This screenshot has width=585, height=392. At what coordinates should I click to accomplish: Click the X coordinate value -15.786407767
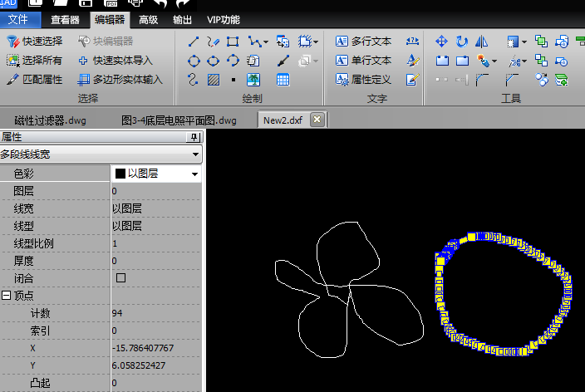[143, 348]
